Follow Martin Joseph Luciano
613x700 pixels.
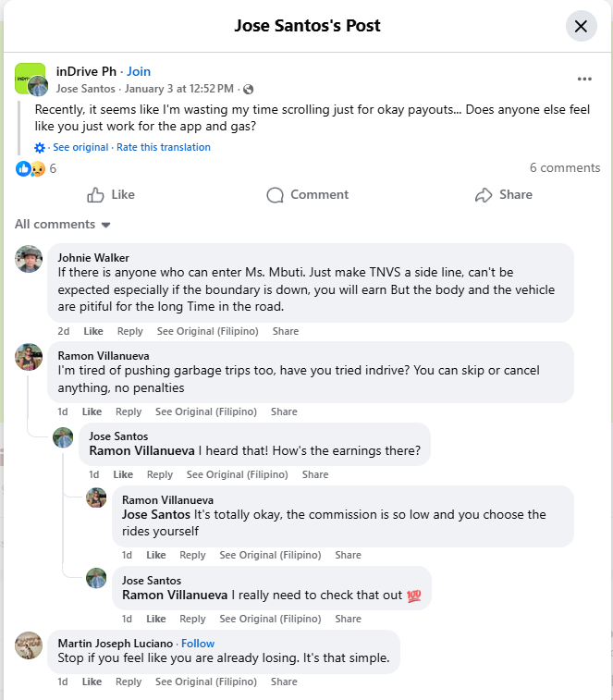point(198,644)
